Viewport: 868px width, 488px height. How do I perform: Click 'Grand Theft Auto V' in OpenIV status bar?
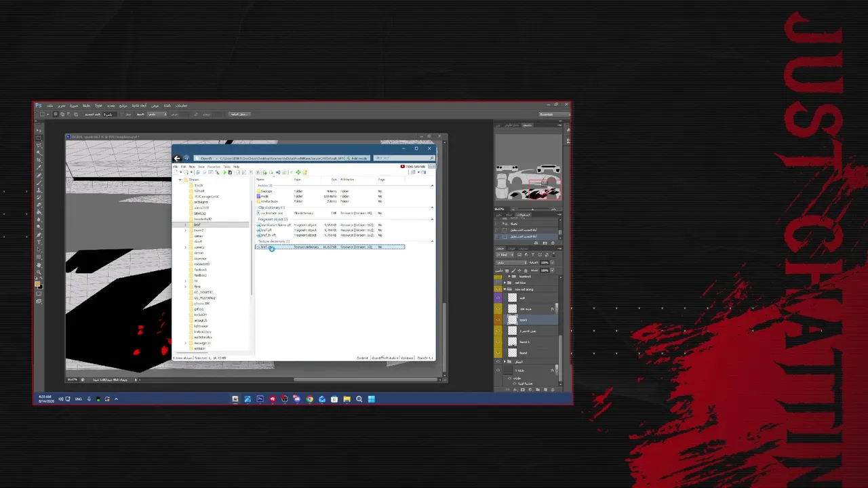click(x=384, y=358)
